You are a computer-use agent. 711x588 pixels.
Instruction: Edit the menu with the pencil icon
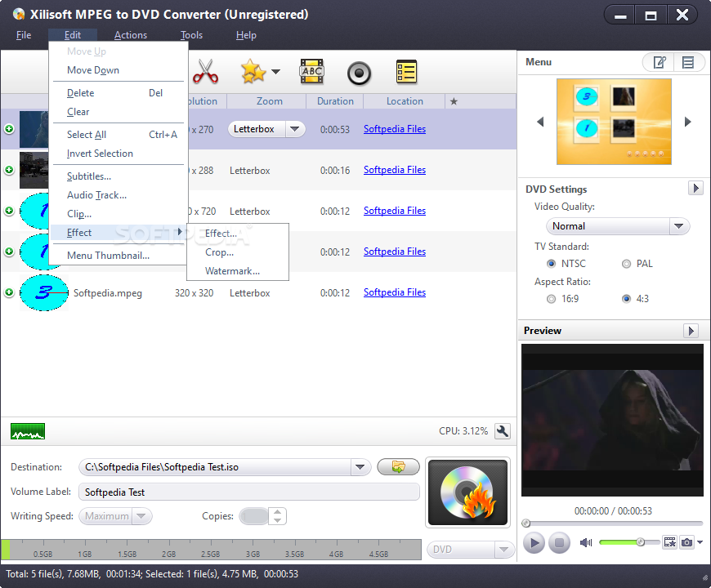click(659, 62)
